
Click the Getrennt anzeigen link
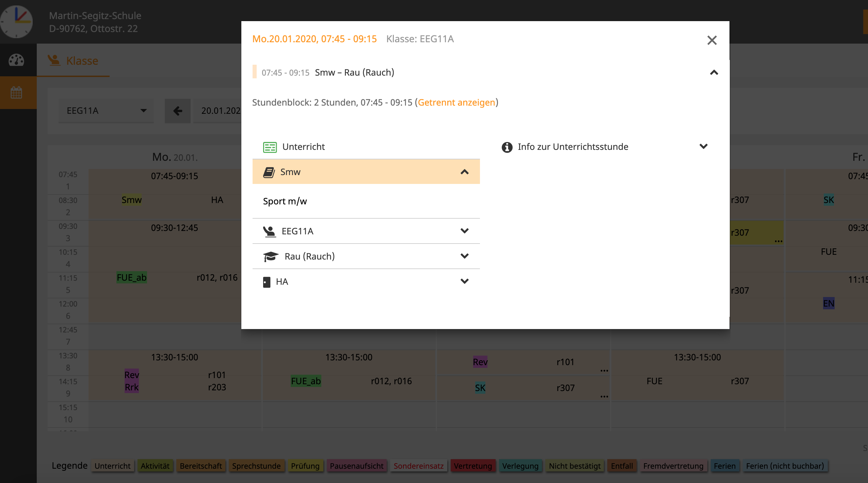tap(456, 102)
